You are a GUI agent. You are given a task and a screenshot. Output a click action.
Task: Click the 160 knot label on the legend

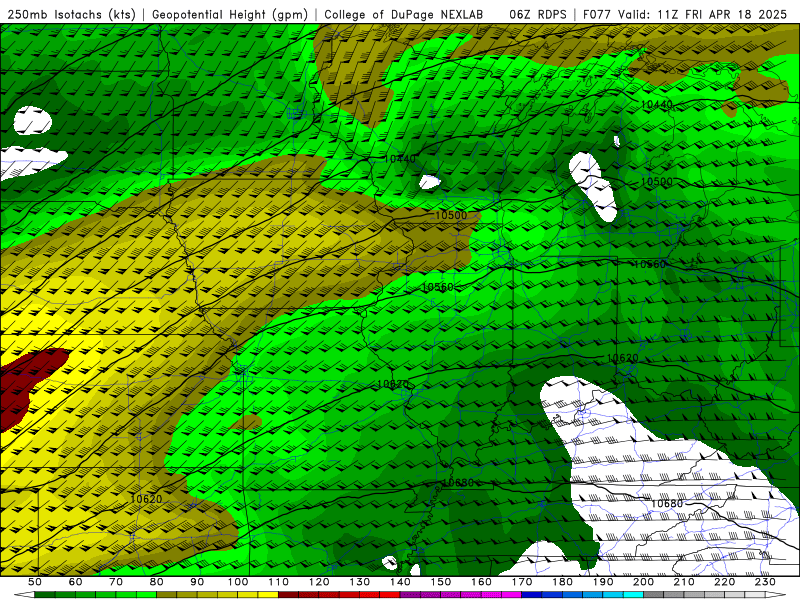tap(481, 582)
